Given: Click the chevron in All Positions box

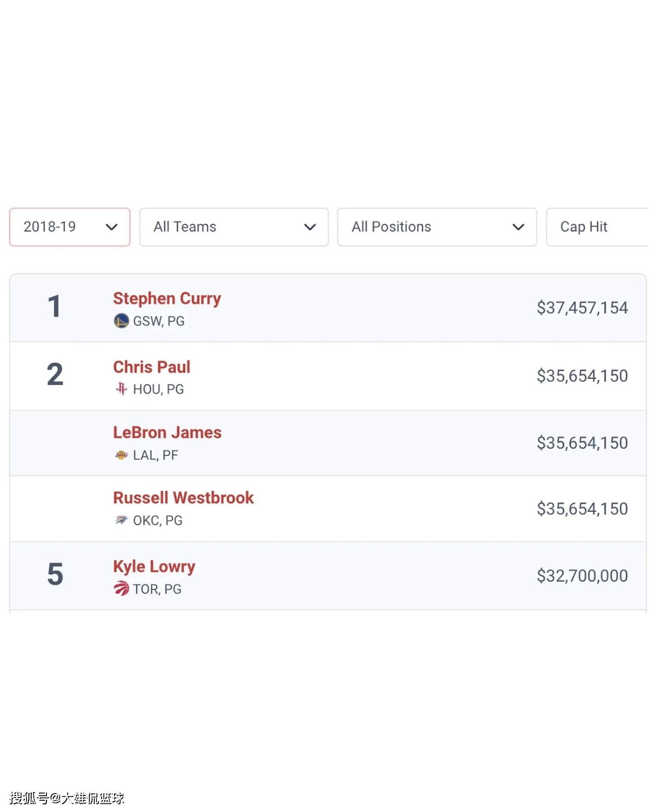Looking at the screenshot, I should coord(518,227).
